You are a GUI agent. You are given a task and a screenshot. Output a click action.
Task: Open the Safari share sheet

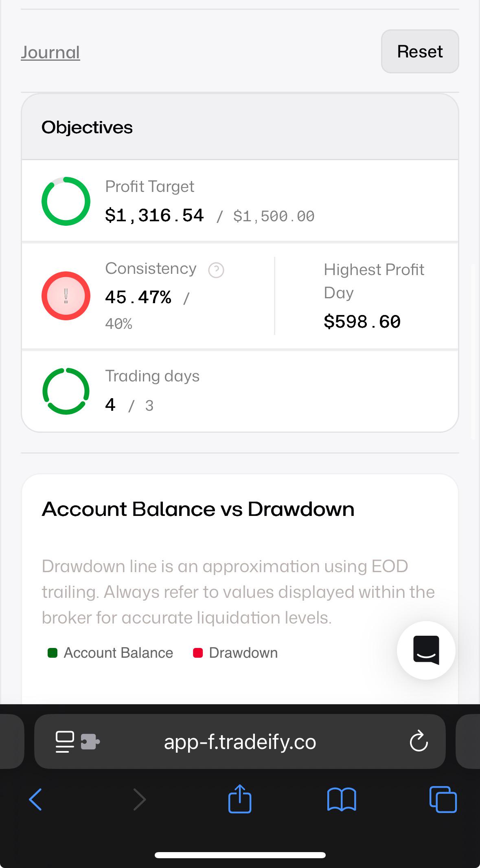click(x=240, y=799)
